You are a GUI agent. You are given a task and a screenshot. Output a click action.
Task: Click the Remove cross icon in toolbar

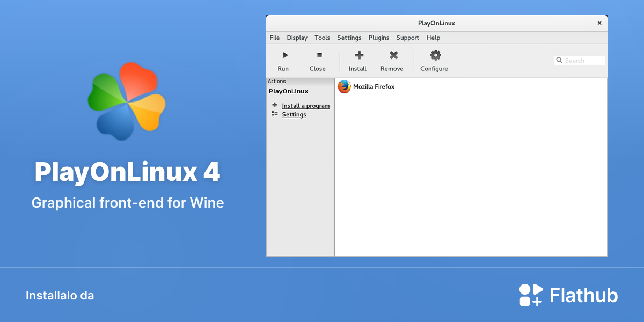(x=393, y=55)
